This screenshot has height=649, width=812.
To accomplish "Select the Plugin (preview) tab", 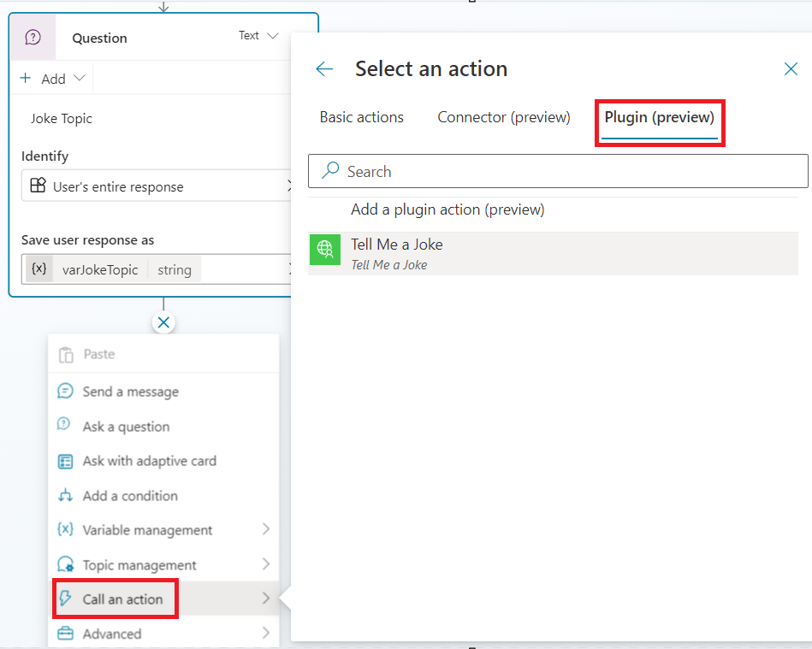I will point(659,117).
